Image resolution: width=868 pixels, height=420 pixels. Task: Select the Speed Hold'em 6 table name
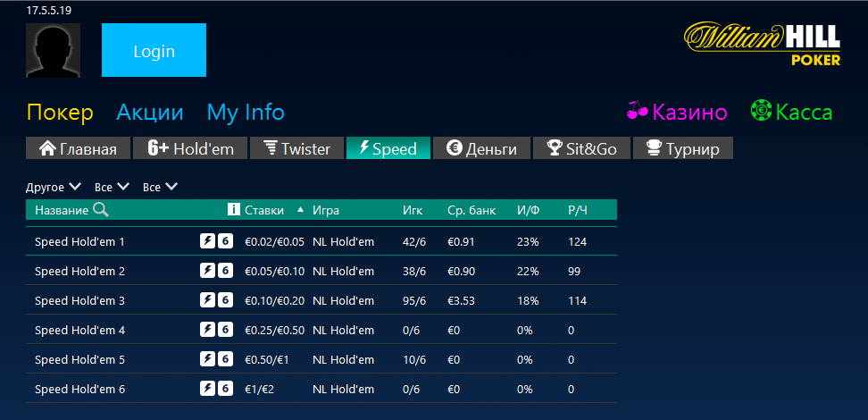pos(79,389)
